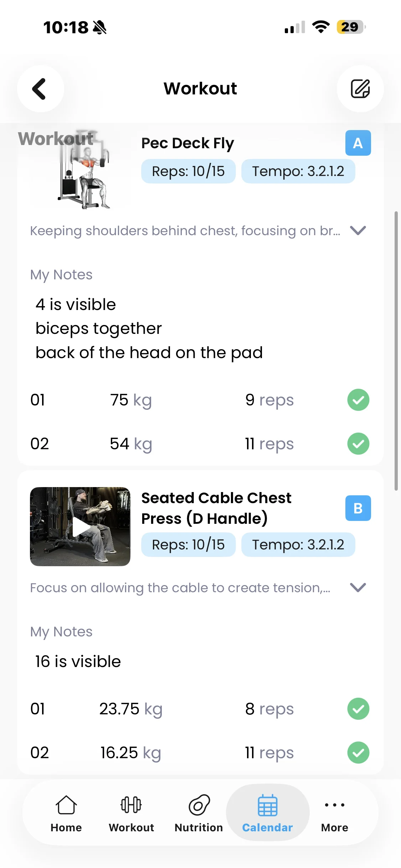Image resolution: width=401 pixels, height=868 pixels.
Task: Toggle the 54 kg set completion check
Action: click(x=358, y=444)
